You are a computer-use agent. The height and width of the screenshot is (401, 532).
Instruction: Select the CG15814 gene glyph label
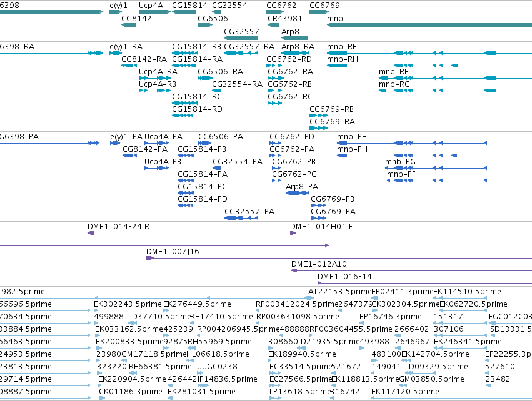click(x=189, y=6)
